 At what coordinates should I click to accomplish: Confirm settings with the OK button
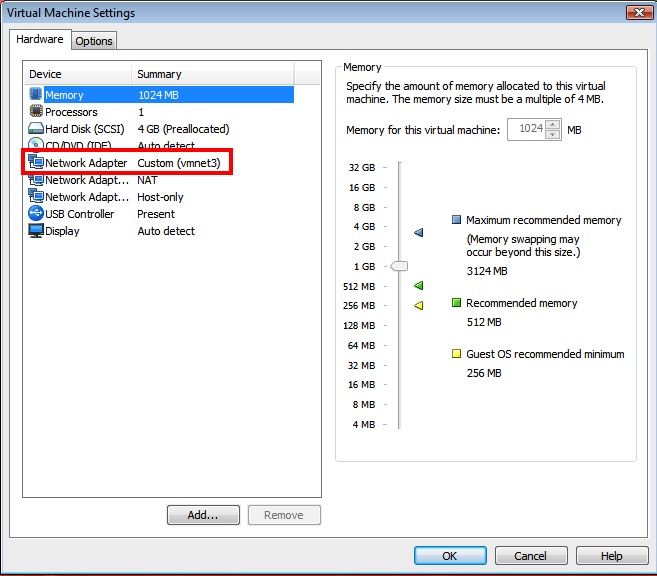click(450, 556)
